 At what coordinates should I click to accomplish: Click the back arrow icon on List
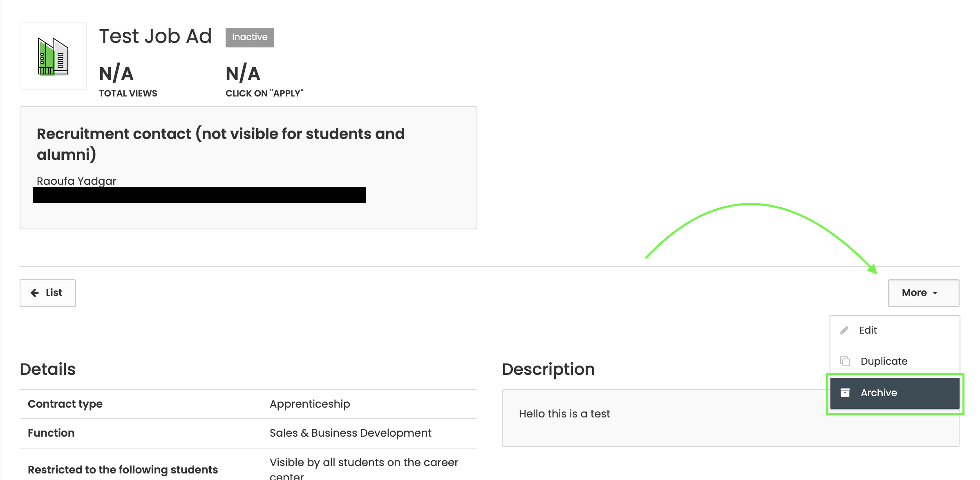click(x=35, y=293)
